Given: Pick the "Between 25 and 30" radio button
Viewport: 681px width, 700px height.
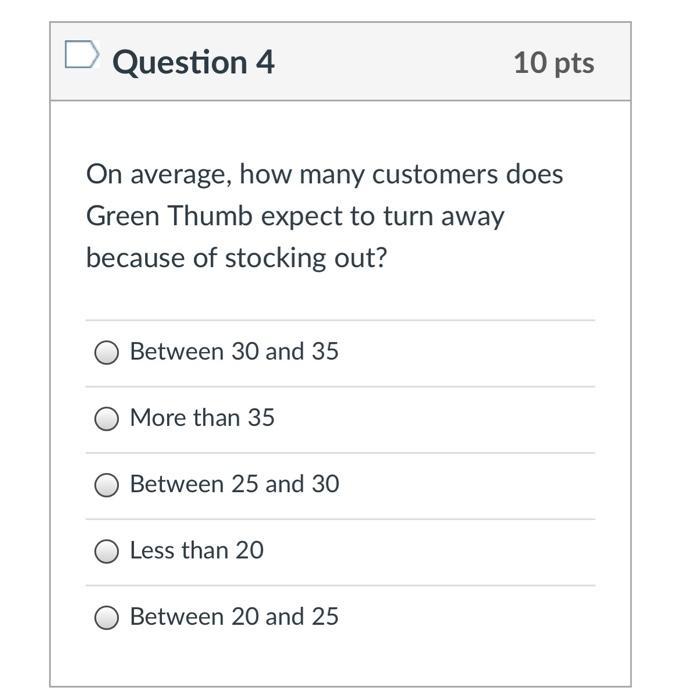Looking at the screenshot, I should click(107, 485).
